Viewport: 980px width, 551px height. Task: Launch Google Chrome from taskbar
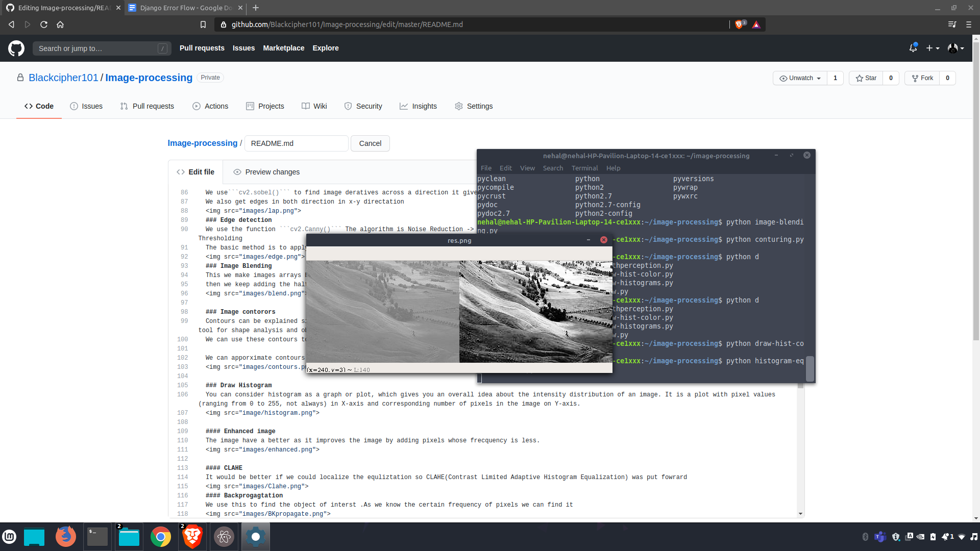[161, 537]
